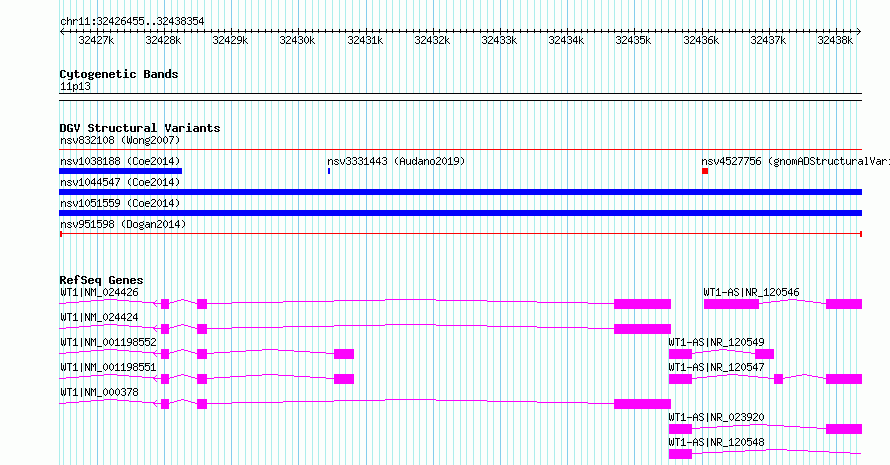Screen dimensions: 890x465
Task: Click the large exon of WT1 NM_000378
Action: 643,404
